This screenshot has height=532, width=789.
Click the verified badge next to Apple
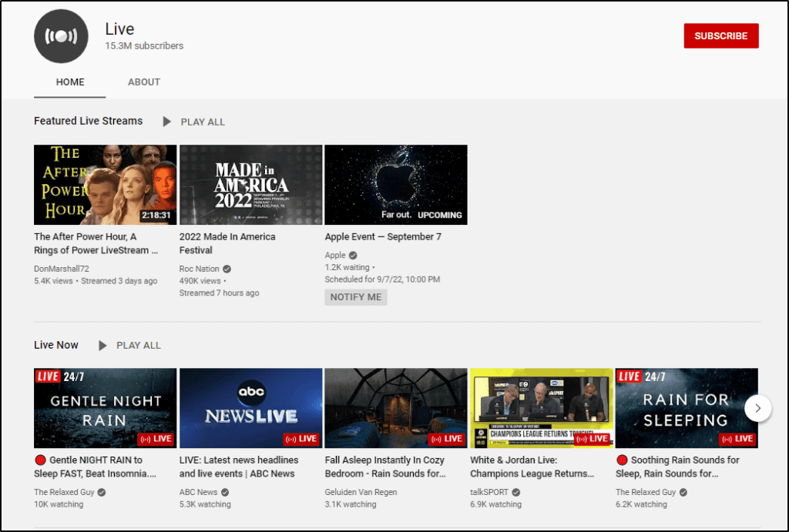click(x=351, y=255)
